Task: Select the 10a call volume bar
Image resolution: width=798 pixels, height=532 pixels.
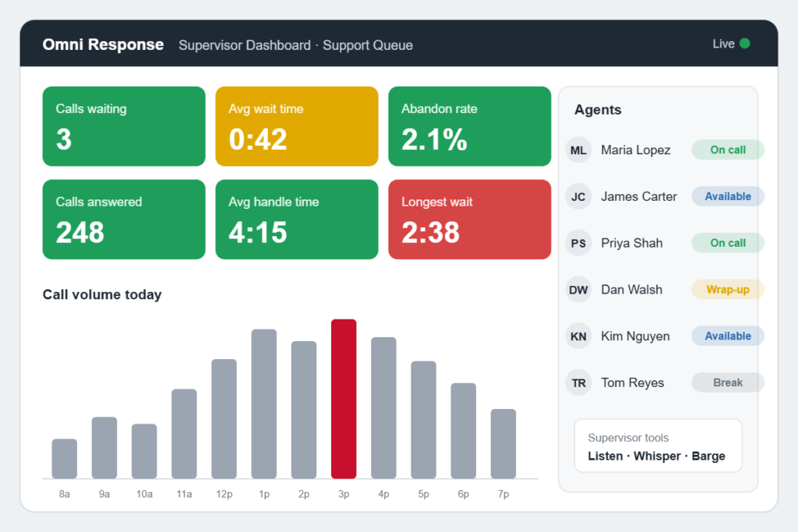Action: click(144, 451)
